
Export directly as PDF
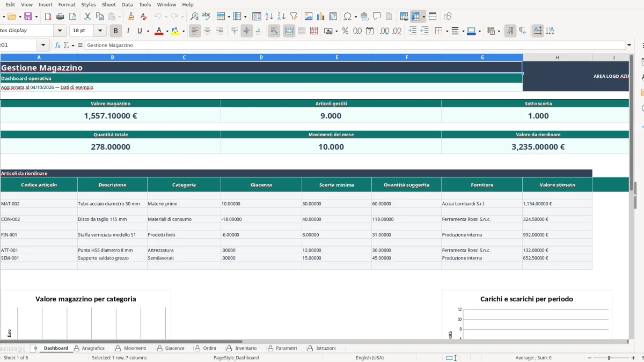click(x=48, y=17)
